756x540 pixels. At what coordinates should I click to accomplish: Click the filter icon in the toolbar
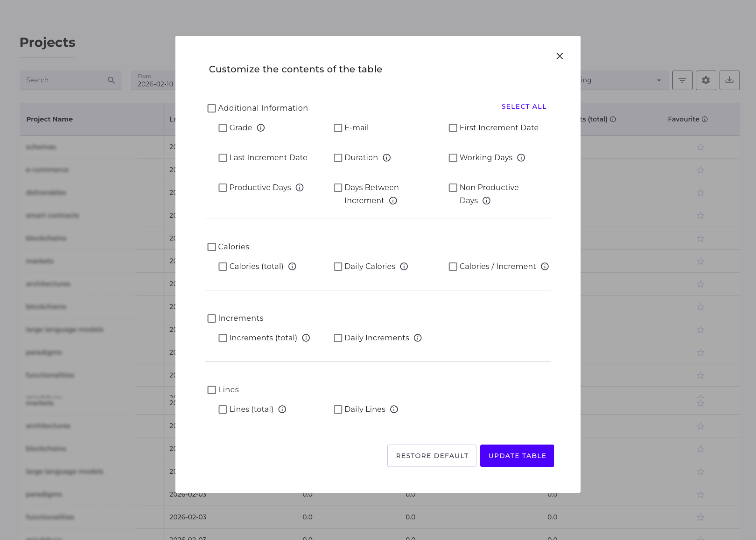(682, 80)
